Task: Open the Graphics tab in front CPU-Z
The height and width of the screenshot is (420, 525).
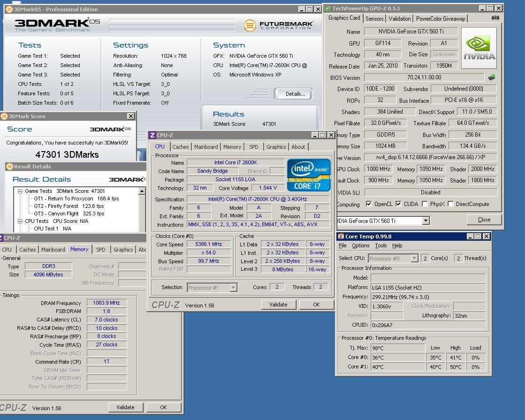Action: tap(276, 147)
